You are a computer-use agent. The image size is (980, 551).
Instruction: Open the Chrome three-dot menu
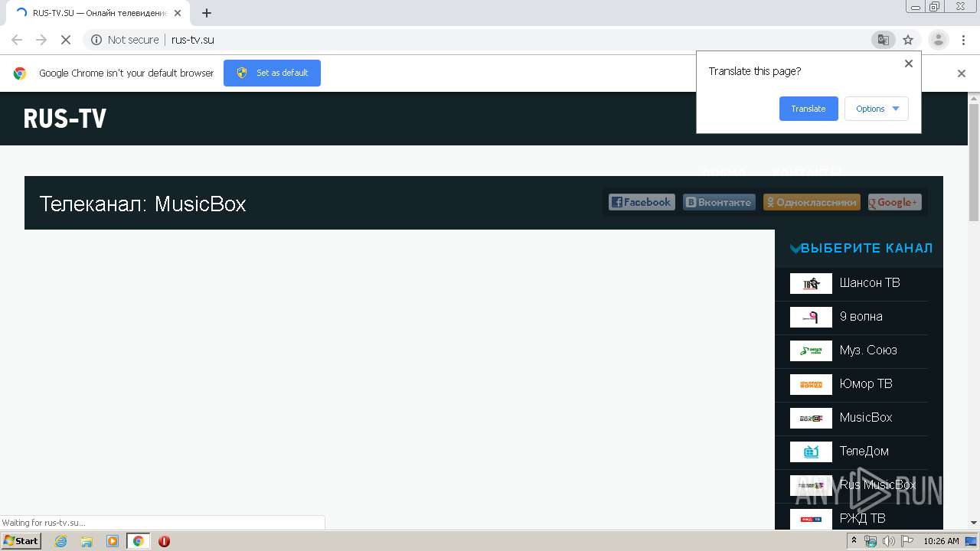963,40
